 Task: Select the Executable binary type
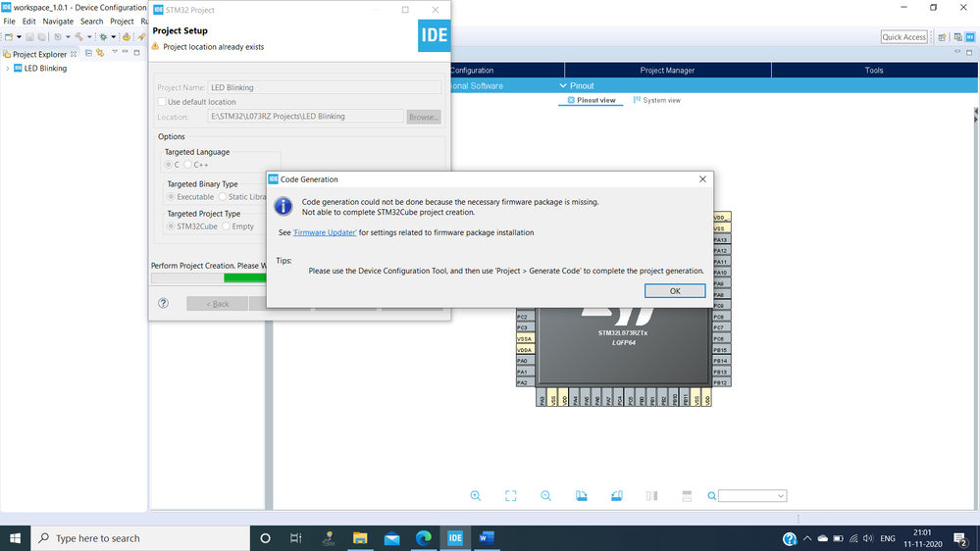[171, 197]
